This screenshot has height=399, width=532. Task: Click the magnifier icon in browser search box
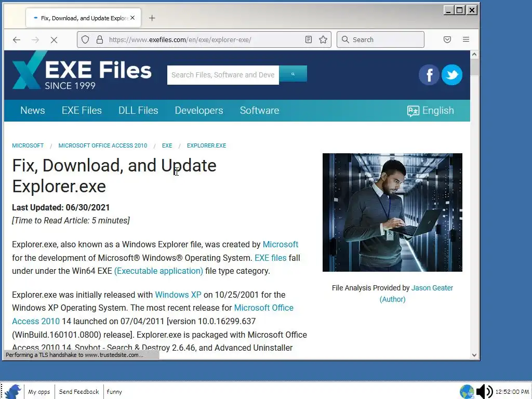(x=345, y=39)
